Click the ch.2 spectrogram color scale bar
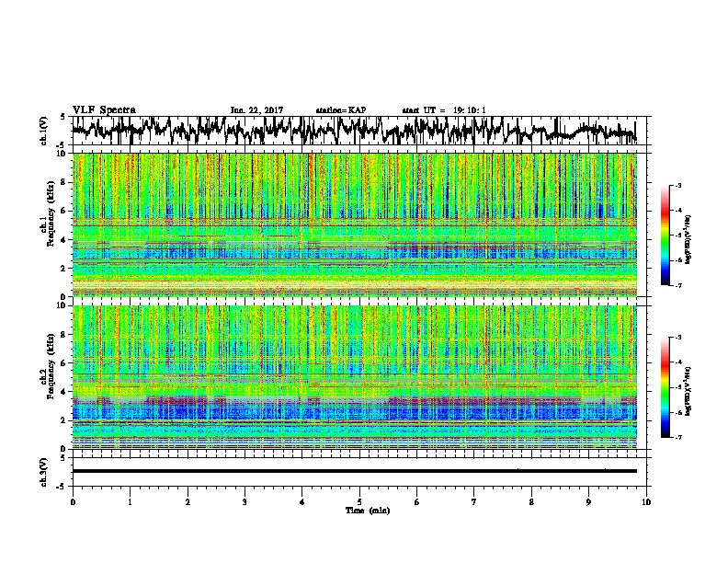This screenshot has height=563, width=728. click(665, 387)
